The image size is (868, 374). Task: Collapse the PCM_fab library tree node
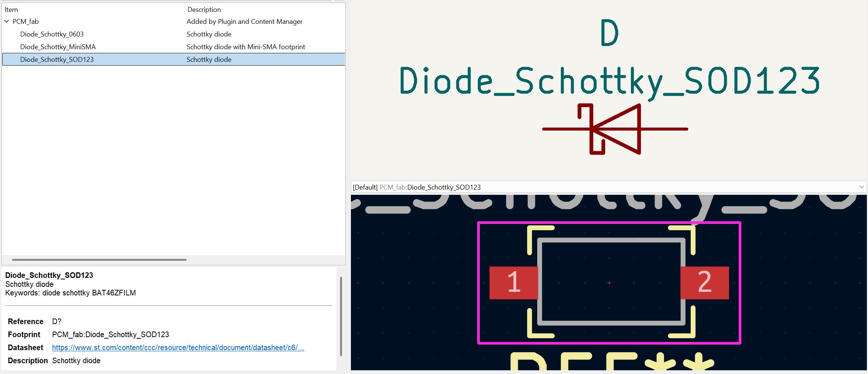point(6,21)
